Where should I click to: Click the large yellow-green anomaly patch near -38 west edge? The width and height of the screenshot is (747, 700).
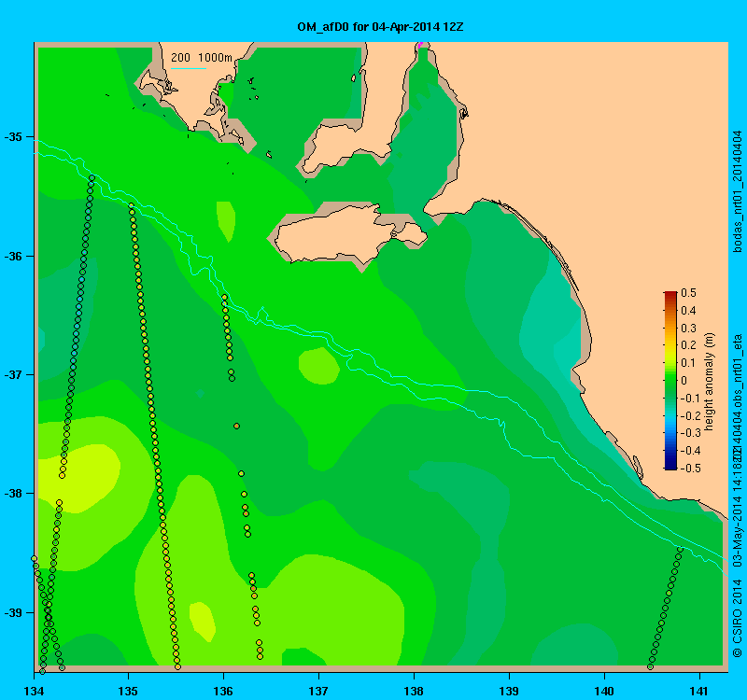(x=80, y=479)
